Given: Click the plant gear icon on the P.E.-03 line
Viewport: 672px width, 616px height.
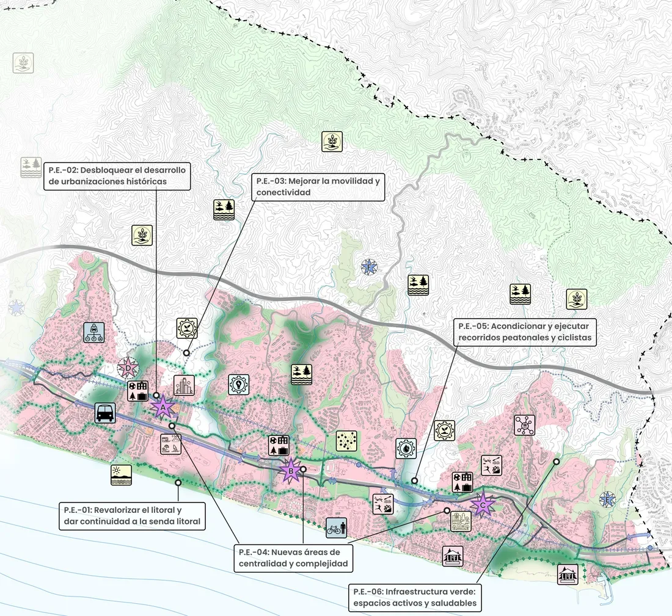Looking at the screenshot, I should point(187,328).
